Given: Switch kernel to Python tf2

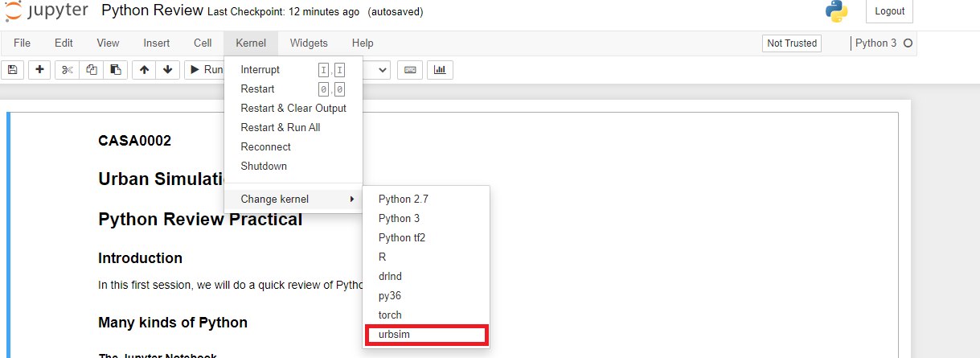Looking at the screenshot, I should (426, 238).
